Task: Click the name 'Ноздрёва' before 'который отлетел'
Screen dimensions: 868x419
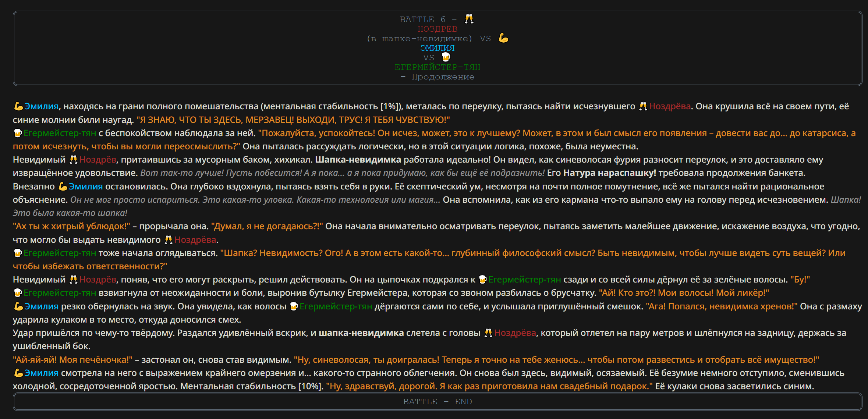Action: [x=515, y=333]
